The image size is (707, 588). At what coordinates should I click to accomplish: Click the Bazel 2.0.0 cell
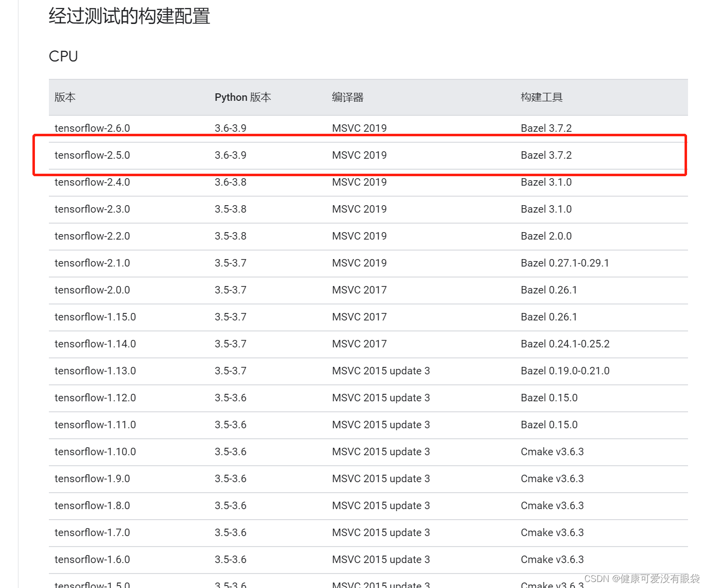coord(546,236)
